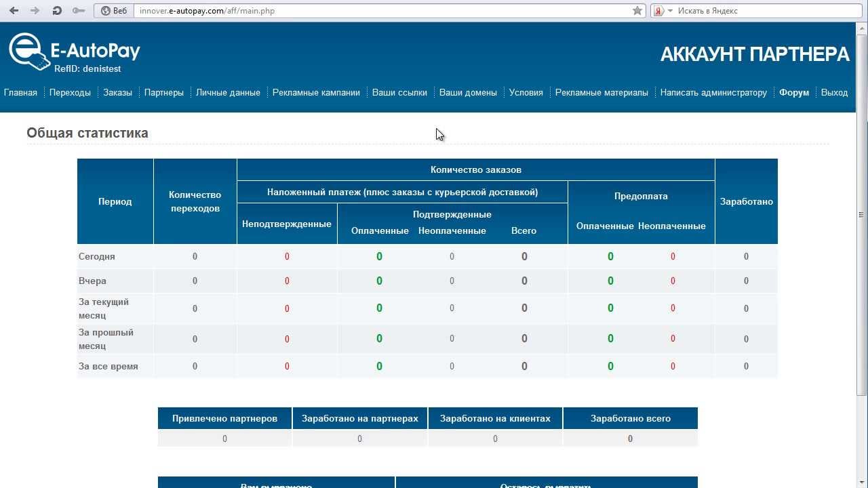This screenshot has width=868, height=488.
Task: Click the key-shaped password wand icon
Action: pyautogui.click(x=79, y=11)
